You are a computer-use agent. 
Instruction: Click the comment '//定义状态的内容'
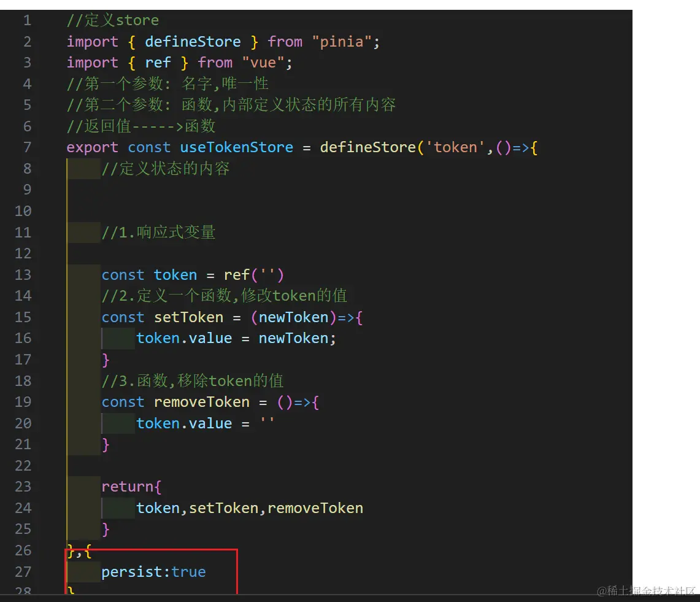[x=165, y=168]
